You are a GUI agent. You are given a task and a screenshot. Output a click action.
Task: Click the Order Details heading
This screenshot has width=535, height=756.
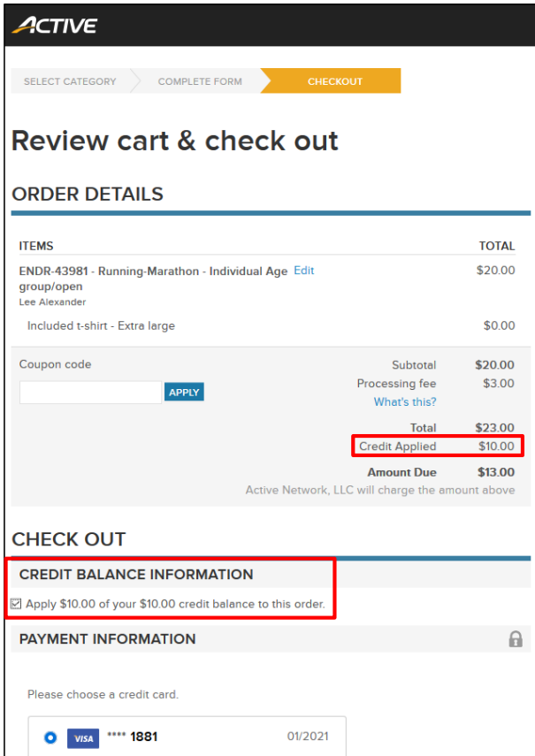(x=88, y=195)
